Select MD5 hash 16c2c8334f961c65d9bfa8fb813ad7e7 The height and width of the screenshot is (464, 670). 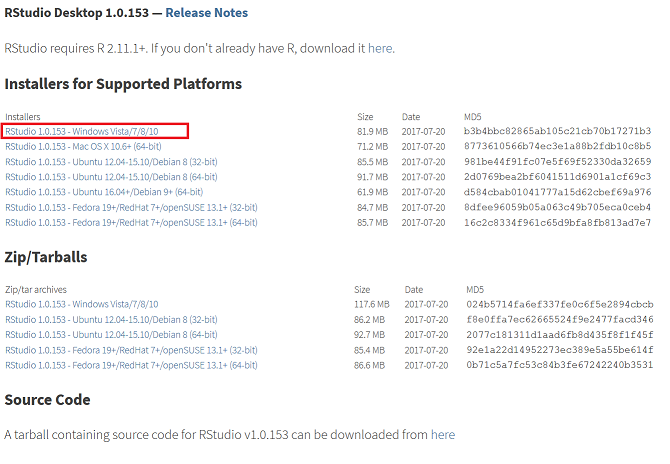pos(557,223)
